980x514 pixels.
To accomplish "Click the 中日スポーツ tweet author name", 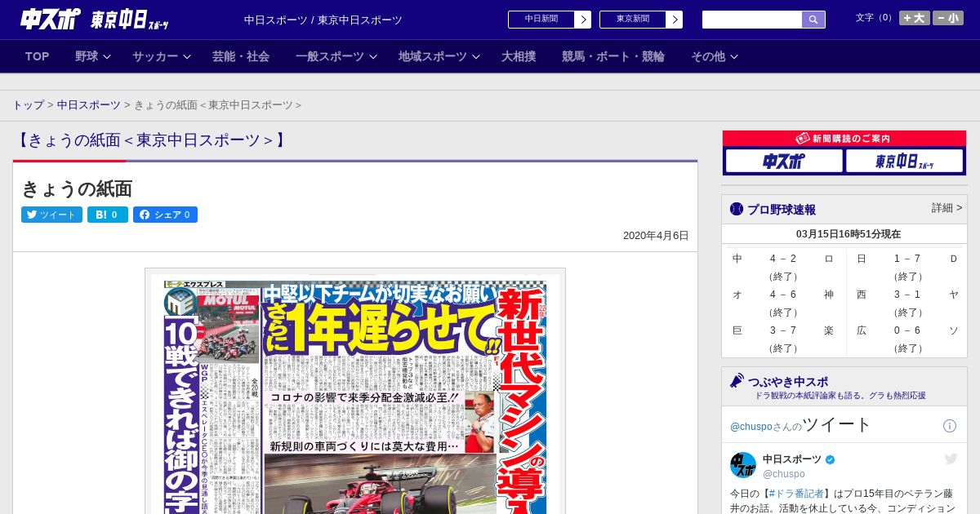I will 792,459.
